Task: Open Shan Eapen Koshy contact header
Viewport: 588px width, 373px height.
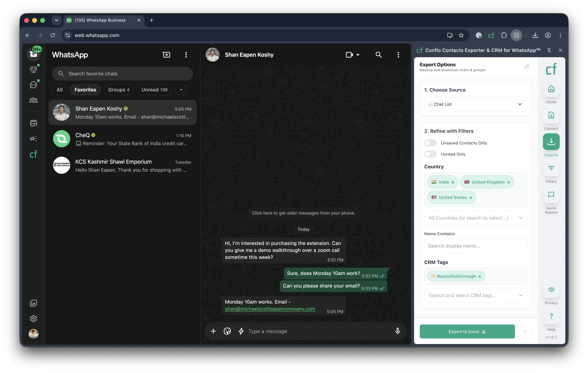Action: click(249, 55)
